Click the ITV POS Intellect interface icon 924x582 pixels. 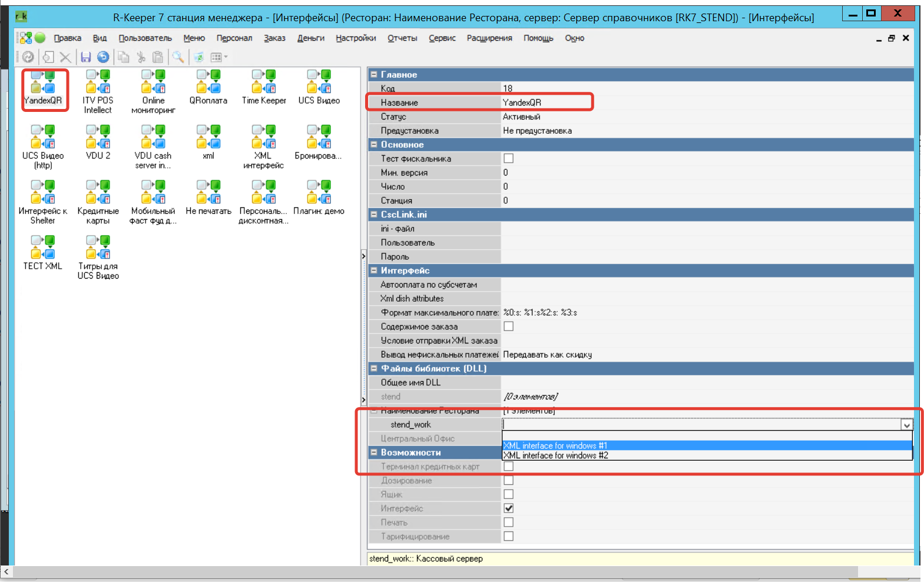98,82
